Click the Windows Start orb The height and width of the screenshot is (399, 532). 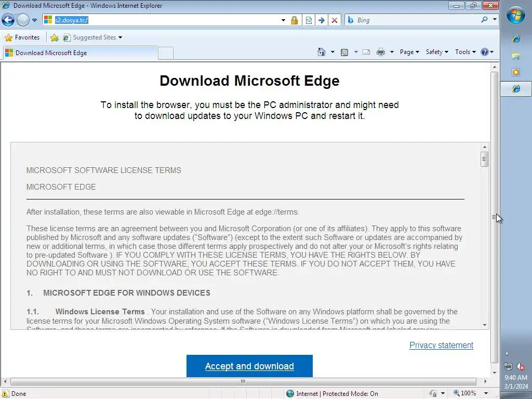(516, 15)
